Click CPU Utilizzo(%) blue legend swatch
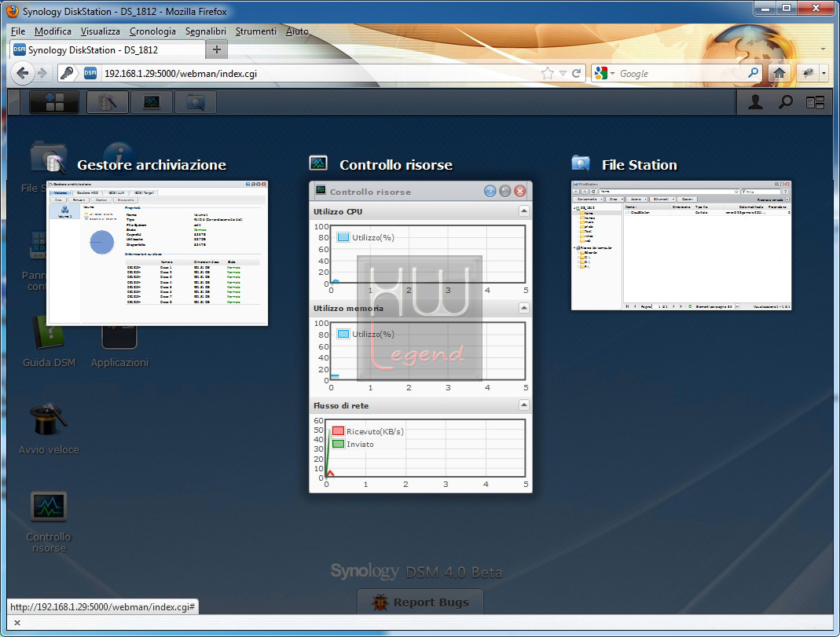The image size is (840, 637). point(343,237)
